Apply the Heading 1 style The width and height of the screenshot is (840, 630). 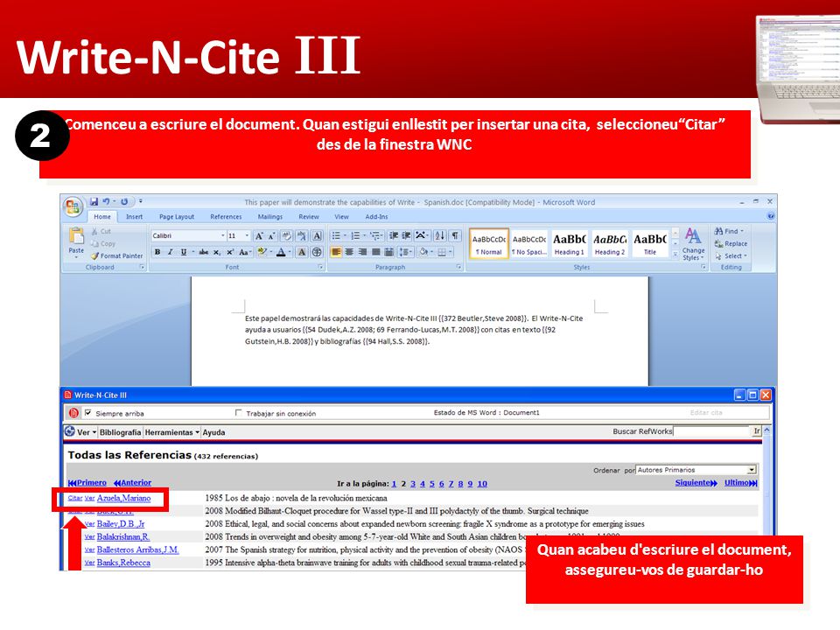(569, 244)
